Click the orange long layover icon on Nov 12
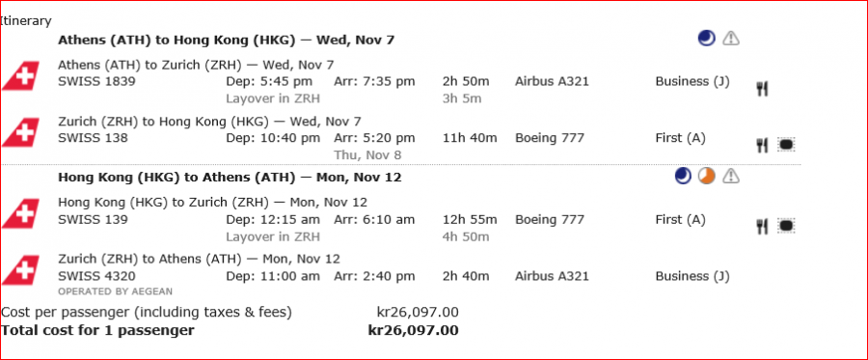This screenshot has height=360, width=868. (x=706, y=176)
